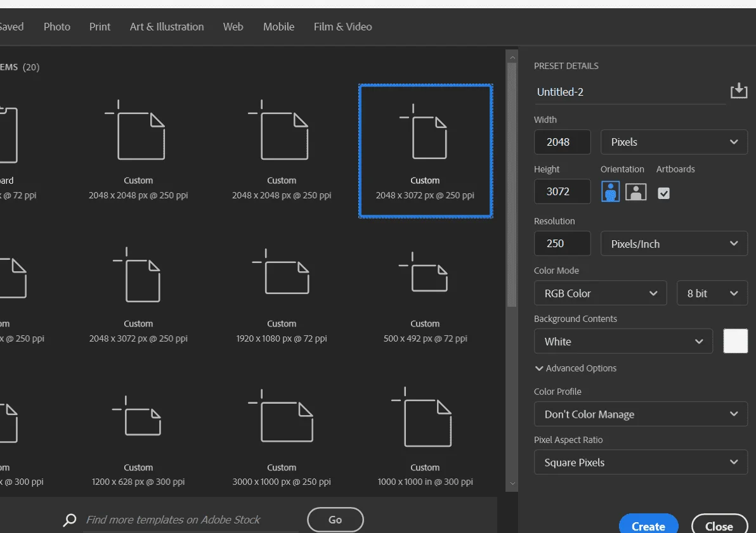Image resolution: width=756 pixels, height=533 pixels.
Task: Switch to the Photo tab
Action: click(x=57, y=27)
